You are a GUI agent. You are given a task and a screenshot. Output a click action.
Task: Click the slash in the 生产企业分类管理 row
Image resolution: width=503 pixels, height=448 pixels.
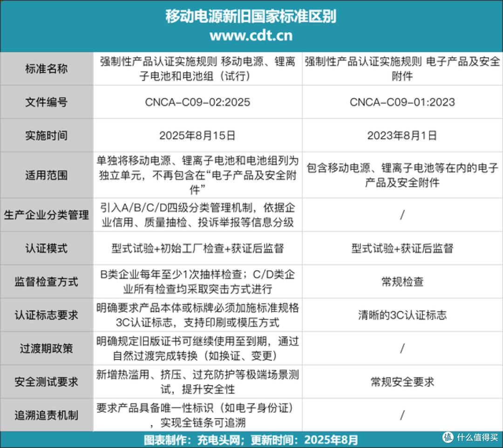(x=402, y=215)
